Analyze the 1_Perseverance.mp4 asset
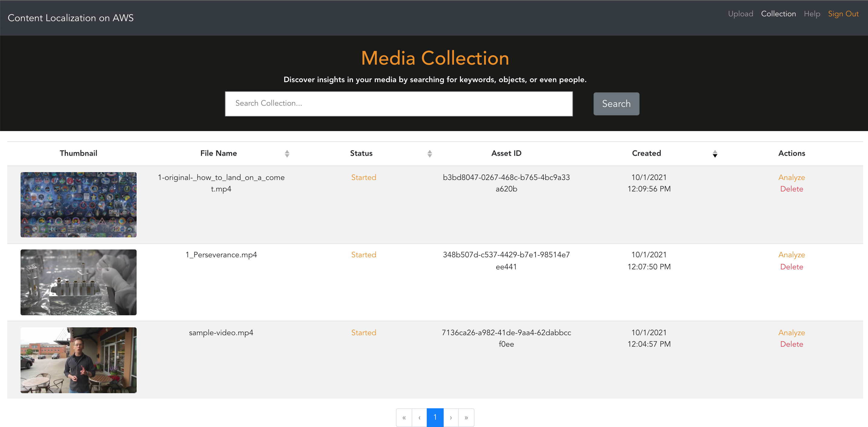The image size is (868, 427). pos(791,255)
